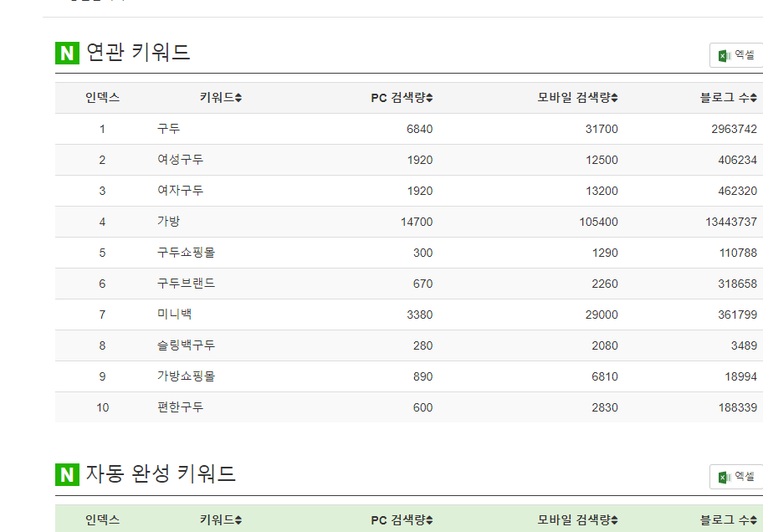Screen dimensions: 763x532
Task: Select keyword 편한구두
Action: (180, 407)
